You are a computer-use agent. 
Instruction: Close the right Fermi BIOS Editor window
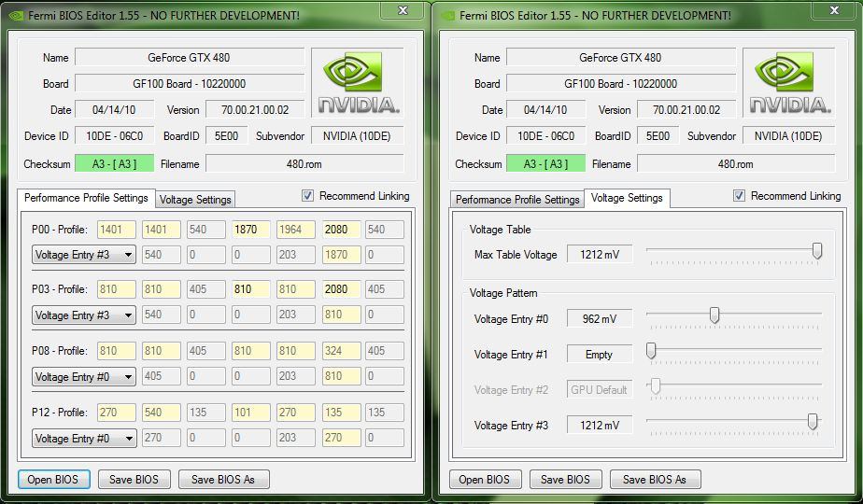click(x=834, y=10)
